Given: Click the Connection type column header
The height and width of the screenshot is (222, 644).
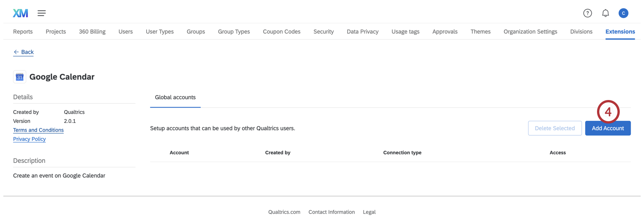Looking at the screenshot, I should click(x=402, y=153).
